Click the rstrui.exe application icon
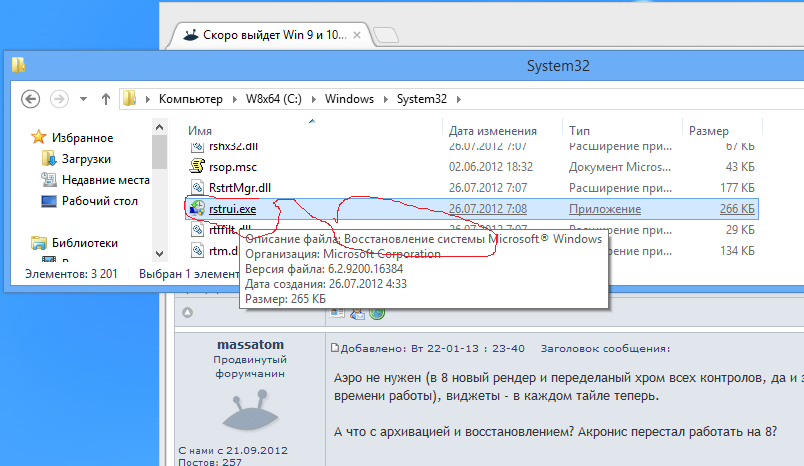This screenshot has height=466, width=804. pos(197,208)
